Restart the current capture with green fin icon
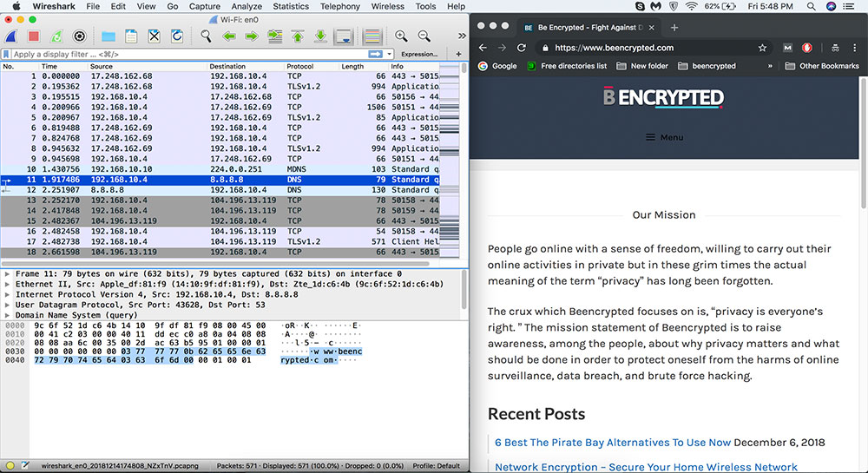 (56, 36)
